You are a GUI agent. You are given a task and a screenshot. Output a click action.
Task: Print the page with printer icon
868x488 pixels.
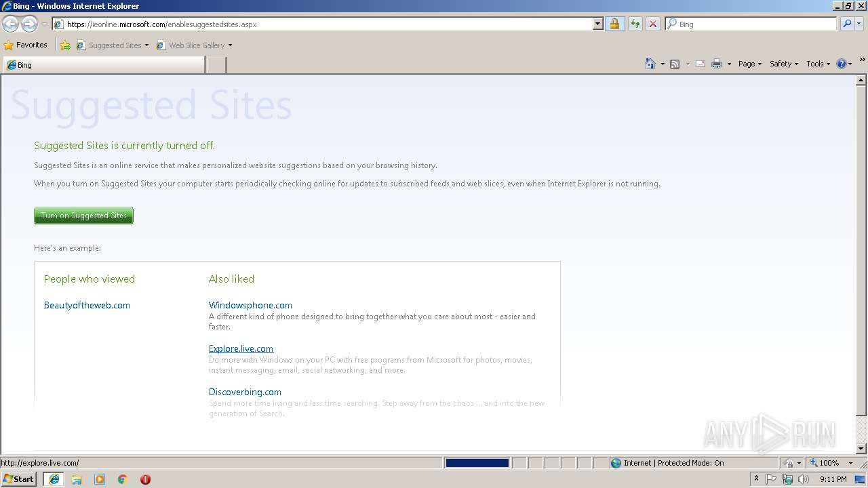click(x=716, y=64)
